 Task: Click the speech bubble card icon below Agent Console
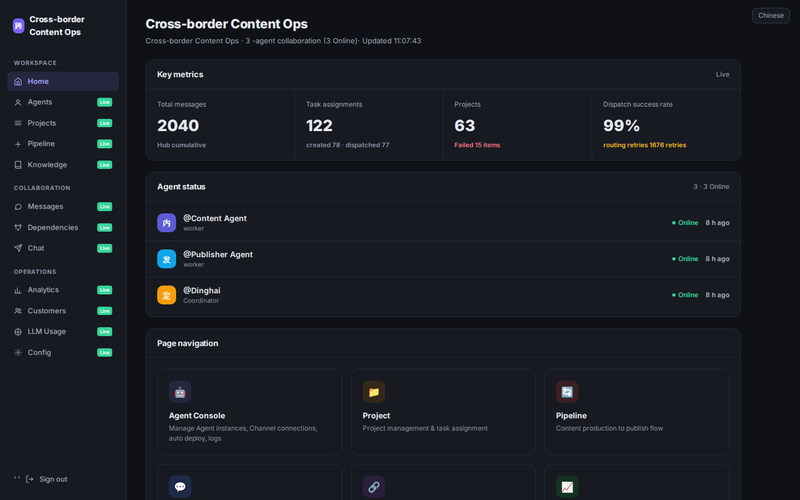point(180,487)
